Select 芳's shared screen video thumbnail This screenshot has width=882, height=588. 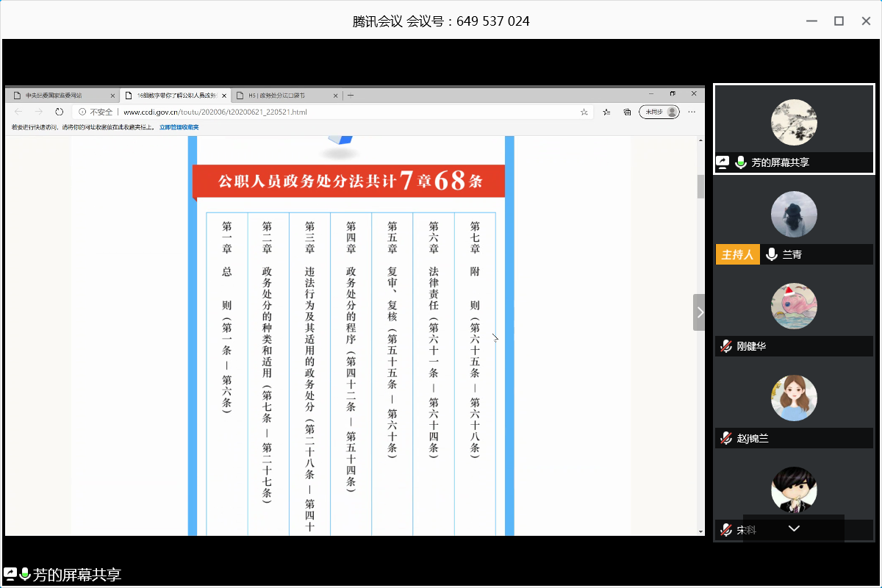pos(794,129)
